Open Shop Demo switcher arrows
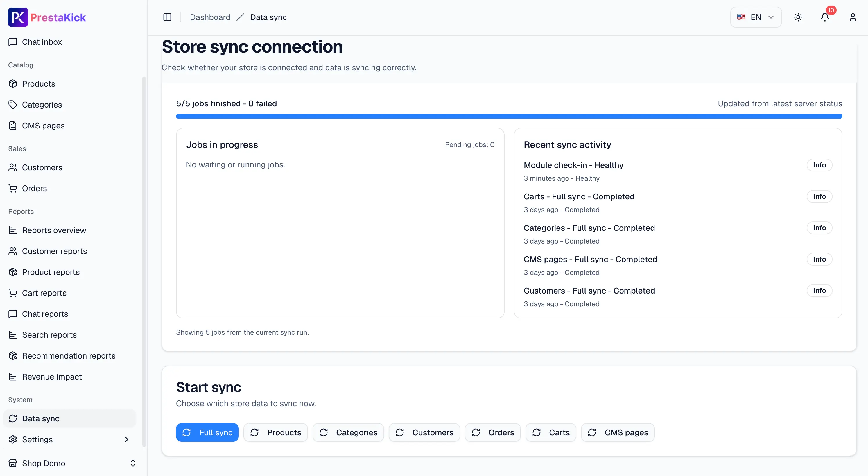The image size is (868, 476). (133, 463)
